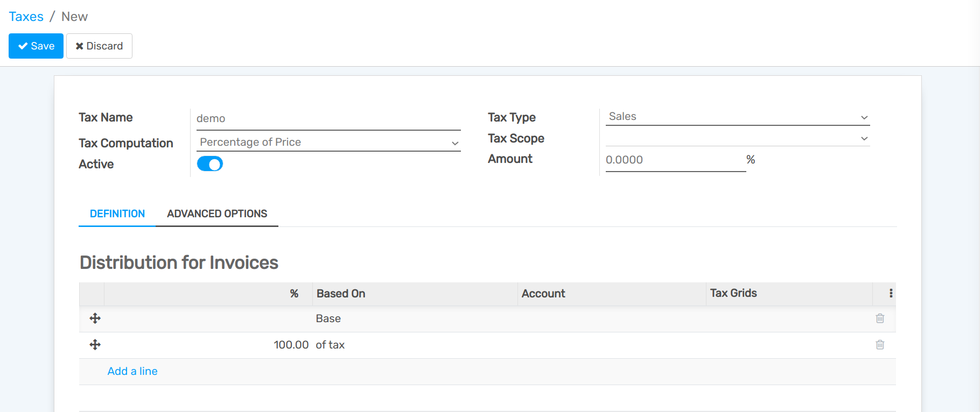The image size is (980, 412).
Task: Expand the Tax Type dropdown
Action: tap(737, 117)
